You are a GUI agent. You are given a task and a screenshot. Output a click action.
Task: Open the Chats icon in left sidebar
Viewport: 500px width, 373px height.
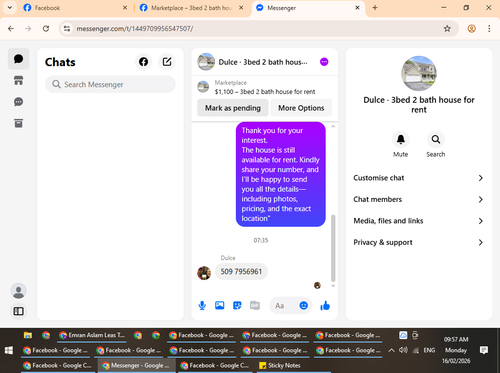(x=18, y=59)
